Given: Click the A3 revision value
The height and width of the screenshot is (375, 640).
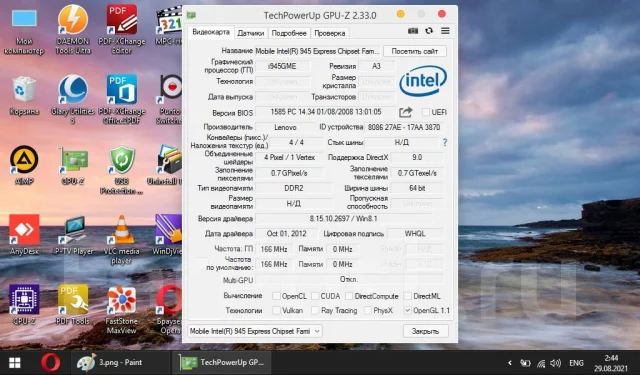Looking at the screenshot, I should [376, 66].
